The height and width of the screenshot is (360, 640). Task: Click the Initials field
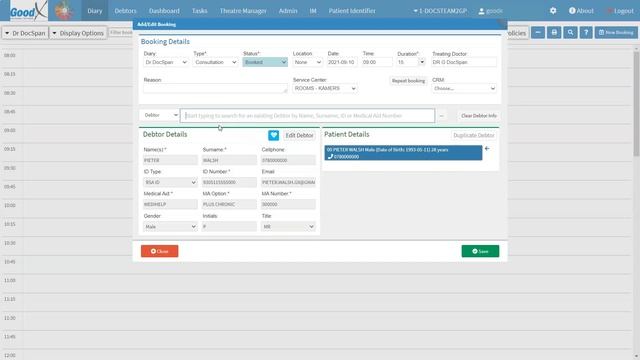point(229,227)
